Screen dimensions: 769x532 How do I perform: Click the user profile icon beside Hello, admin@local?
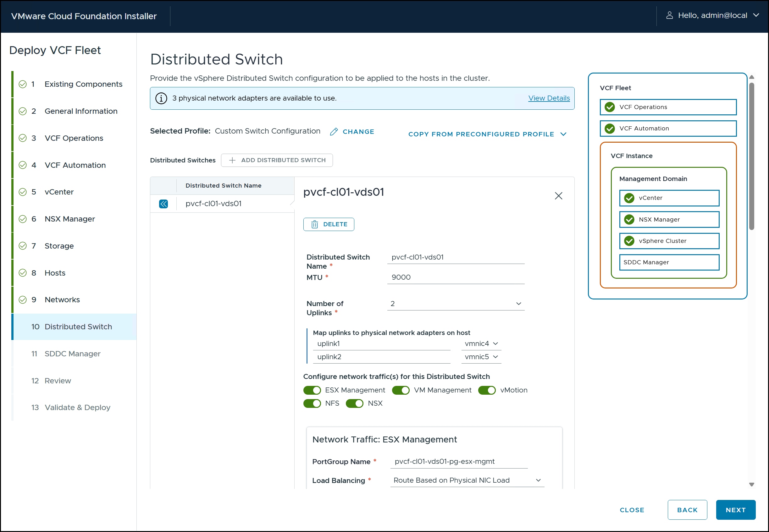[x=669, y=15]
